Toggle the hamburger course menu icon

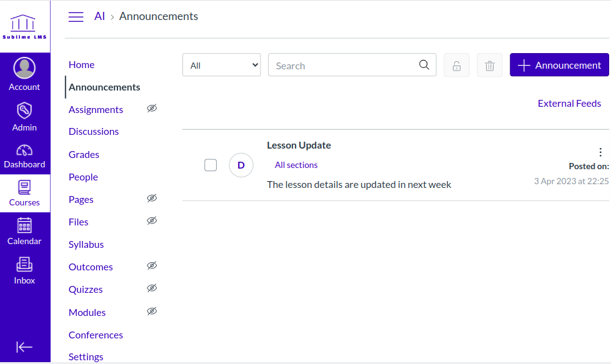pos(76,17)
